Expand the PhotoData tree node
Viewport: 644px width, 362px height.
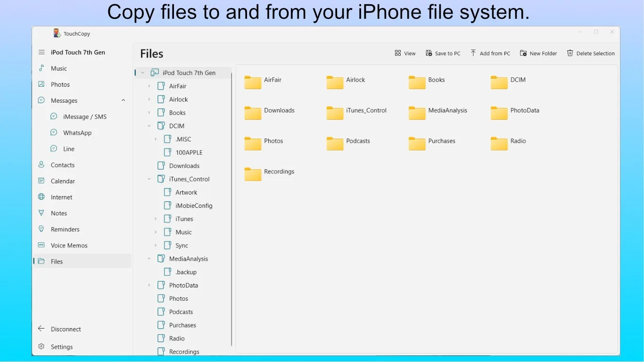click(149, 285)
